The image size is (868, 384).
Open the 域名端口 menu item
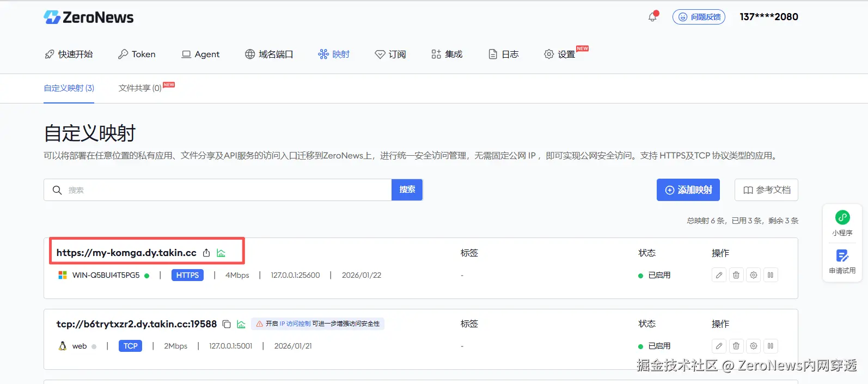[x=269, y=54]
